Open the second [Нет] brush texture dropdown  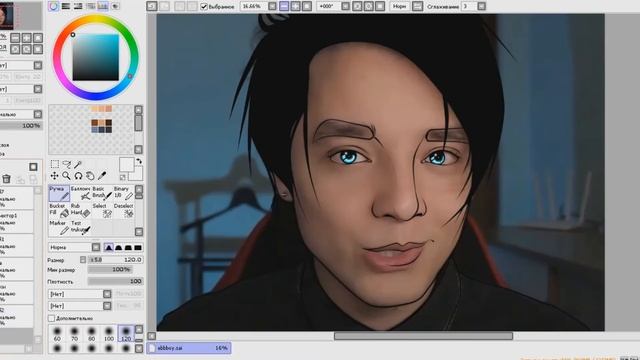[107, 306]
